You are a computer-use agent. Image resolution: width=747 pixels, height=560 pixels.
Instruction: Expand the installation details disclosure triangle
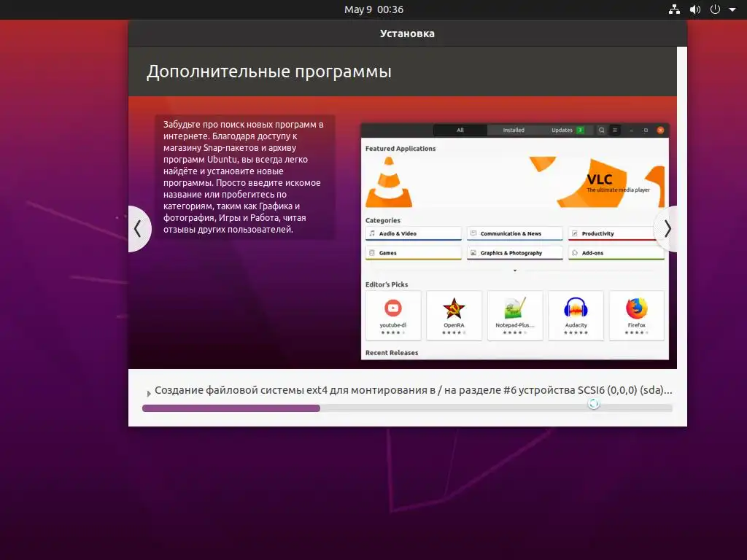pos(149,393)
